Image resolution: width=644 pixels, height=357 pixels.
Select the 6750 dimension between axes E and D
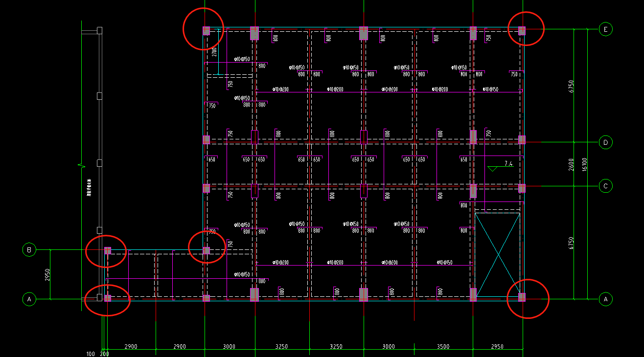coord(571,87)
